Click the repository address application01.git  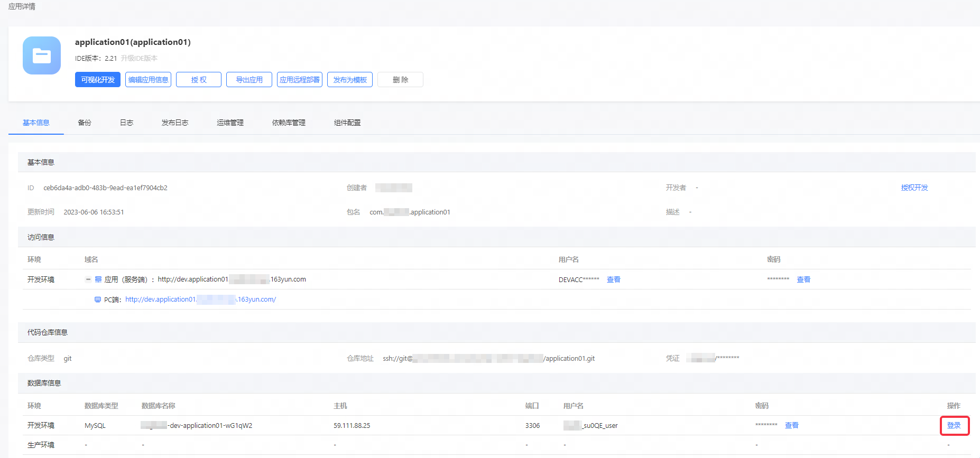click(x=489, y=359)
